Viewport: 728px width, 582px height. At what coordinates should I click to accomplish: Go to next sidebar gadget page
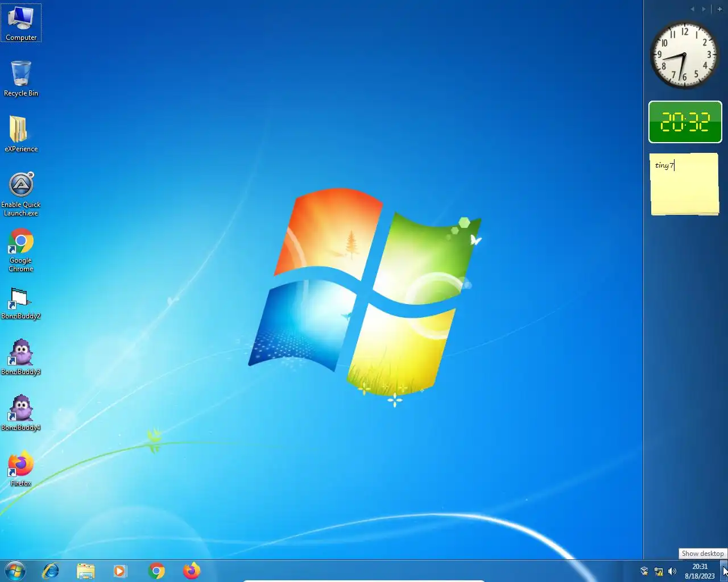[x=704, y=9]
